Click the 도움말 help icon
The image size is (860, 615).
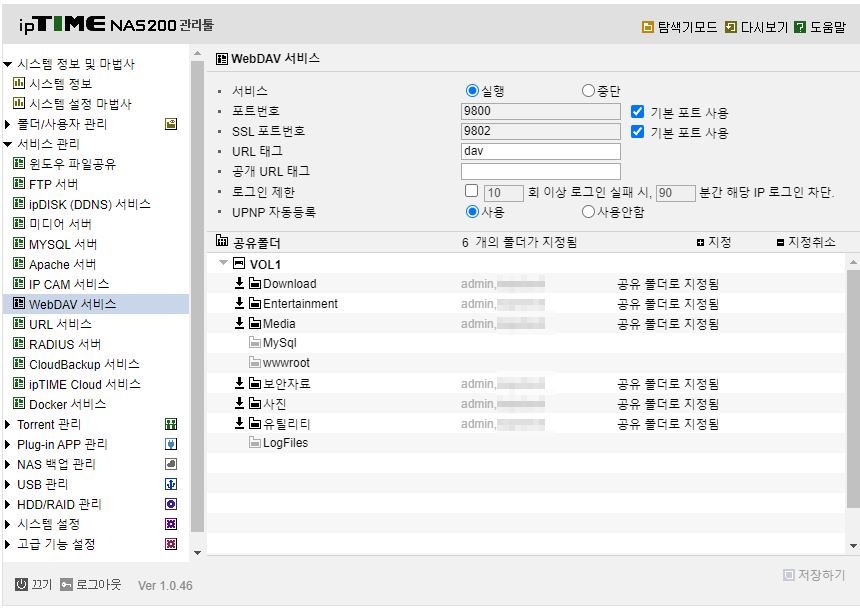[800, 27]
